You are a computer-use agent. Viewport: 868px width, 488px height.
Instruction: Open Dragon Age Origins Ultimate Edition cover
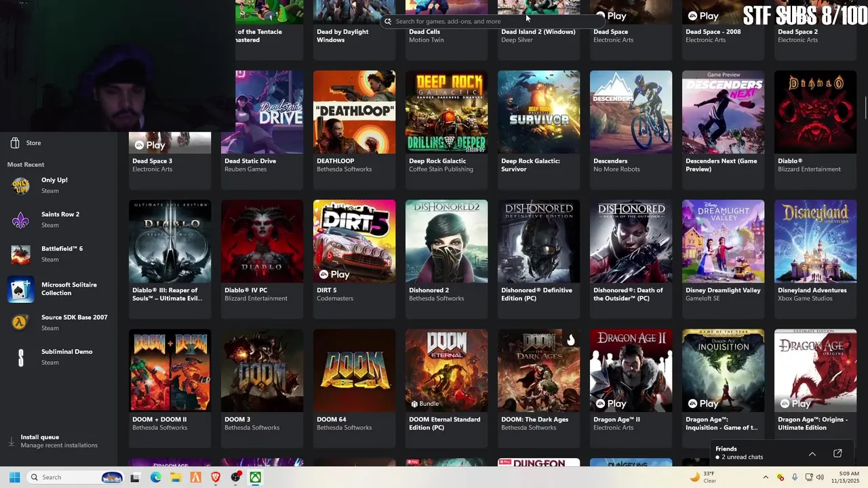(815, 371)
